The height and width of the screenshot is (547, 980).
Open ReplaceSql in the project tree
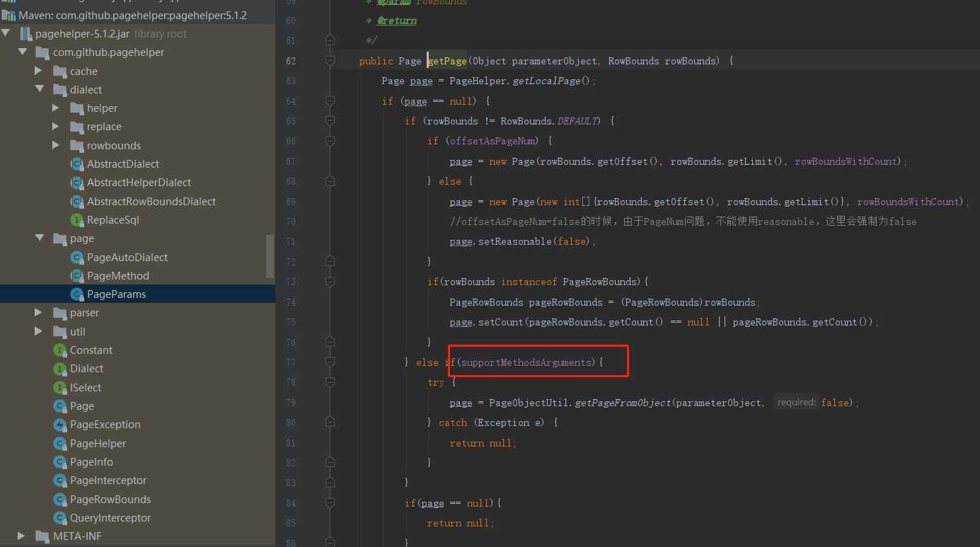pos(113,220)
